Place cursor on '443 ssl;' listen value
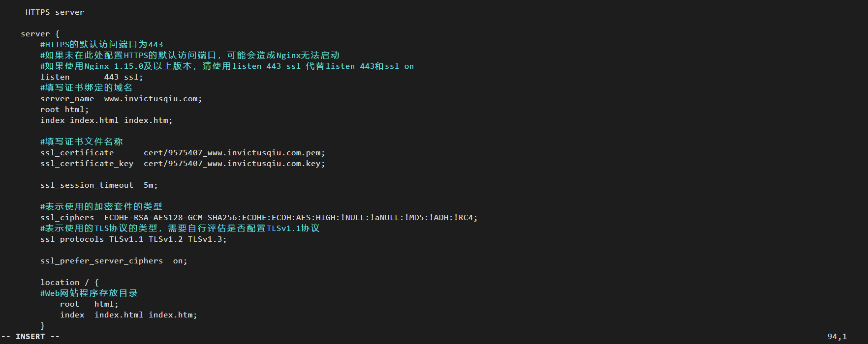This screenshot has height=344, width=868. [x=123, y=77]
